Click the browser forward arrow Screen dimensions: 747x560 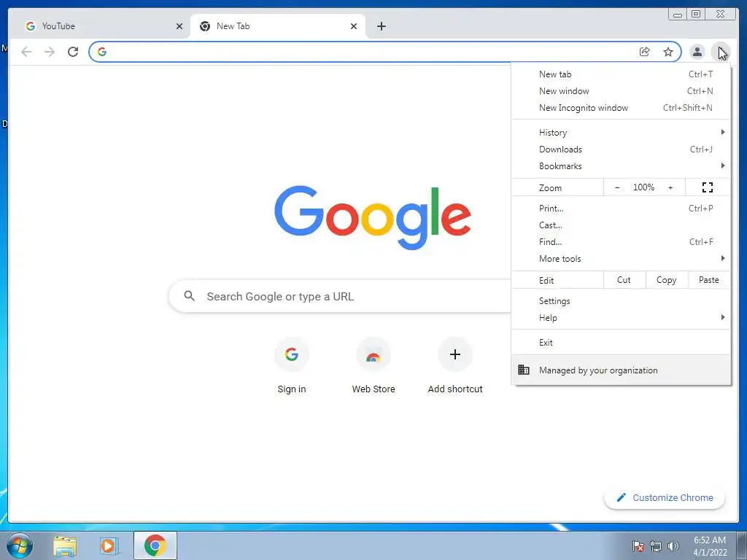coord(50,52)
